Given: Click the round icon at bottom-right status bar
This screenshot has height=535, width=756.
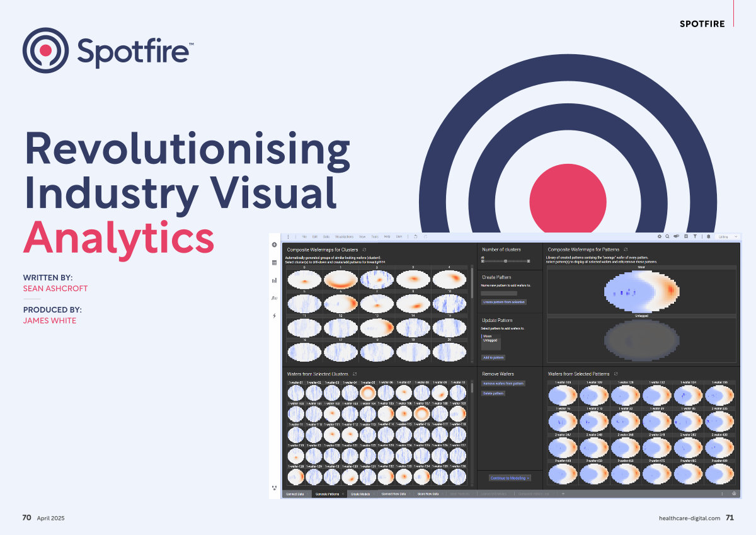Looking at the screenshot, I should click(x=734, y=494).
